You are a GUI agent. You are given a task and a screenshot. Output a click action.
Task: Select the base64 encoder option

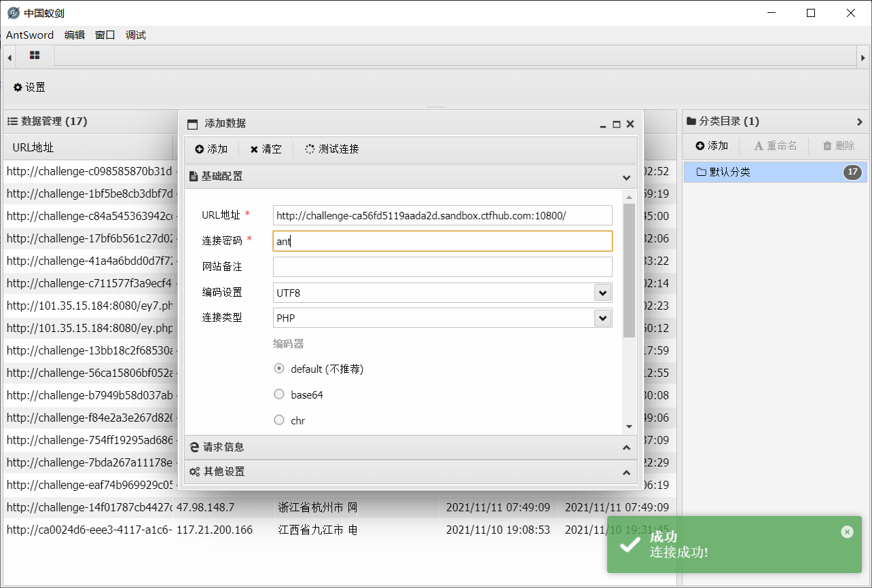(x=279, y=394)
